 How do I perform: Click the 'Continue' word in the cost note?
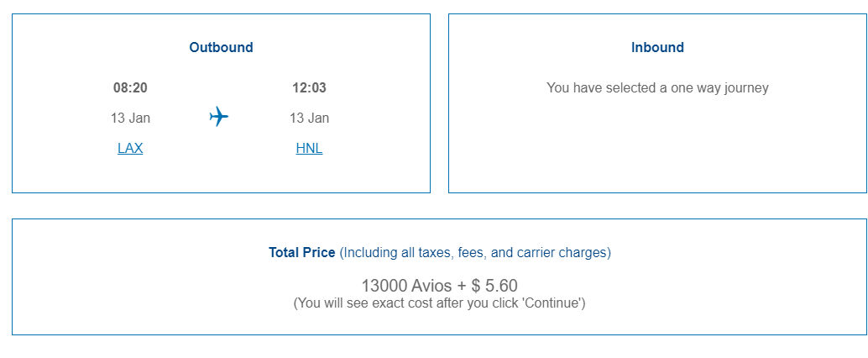(558, 303)
